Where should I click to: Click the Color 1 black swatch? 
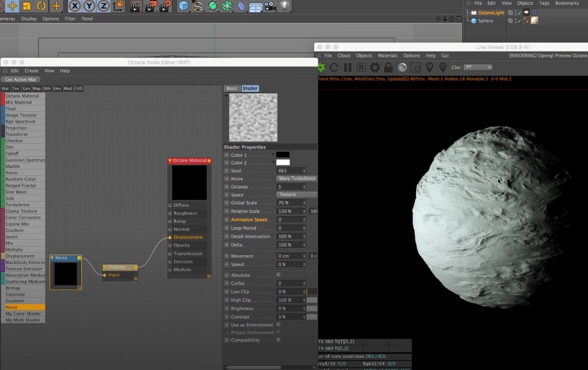click(283, 155)
